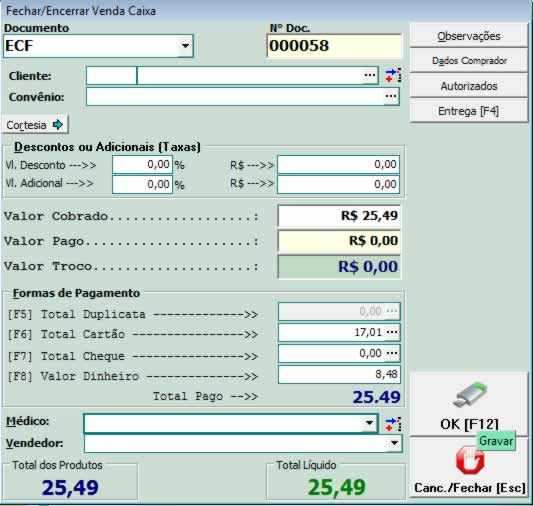The image size is (533, 506).
Task: Click the Valor Troco field
Action: [339, 266]
